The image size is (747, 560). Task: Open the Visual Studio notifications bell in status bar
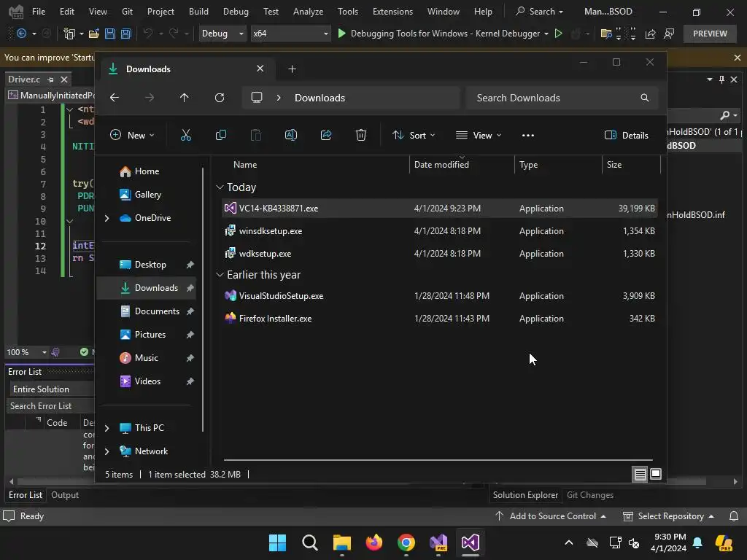point(734,516)
